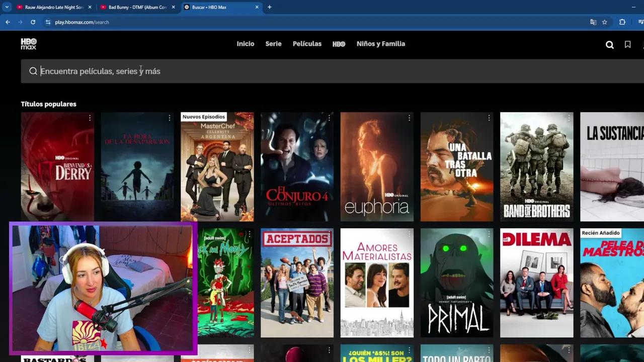This screenshot has height=362, width=644.
Task: Open Bienvenidos a Derry poster
Action: click(57, 166)
